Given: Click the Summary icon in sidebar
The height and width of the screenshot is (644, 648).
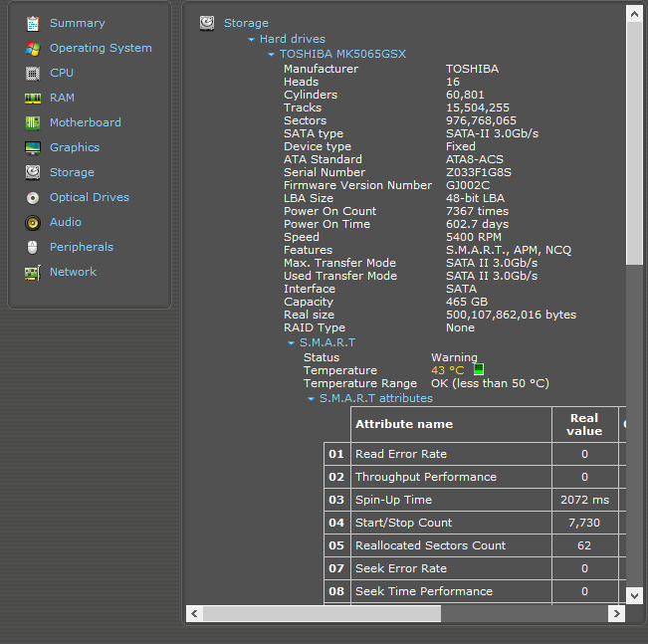Looking at the screenshot, I should pos(33,23).
